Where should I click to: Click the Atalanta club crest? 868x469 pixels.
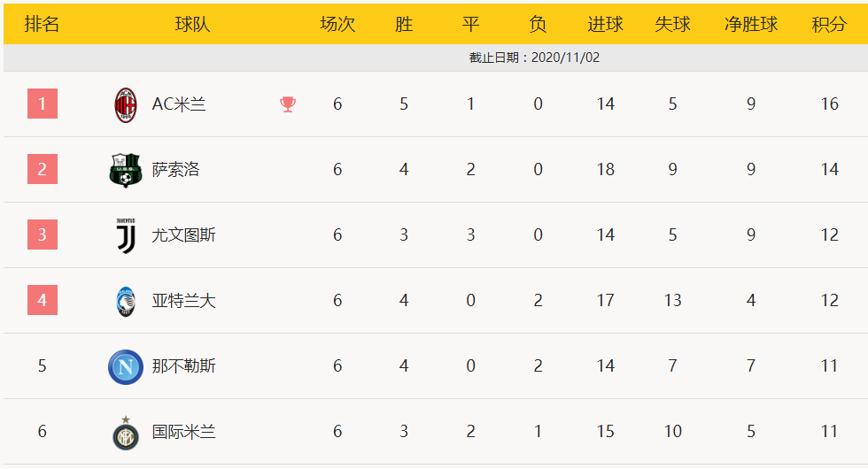click(126, 302)
